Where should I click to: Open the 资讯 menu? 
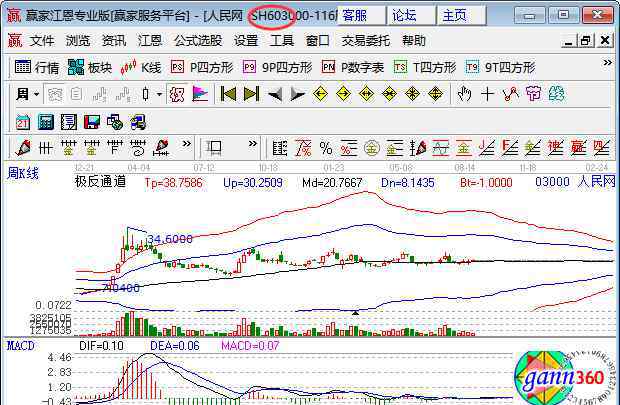coord(114,40)
